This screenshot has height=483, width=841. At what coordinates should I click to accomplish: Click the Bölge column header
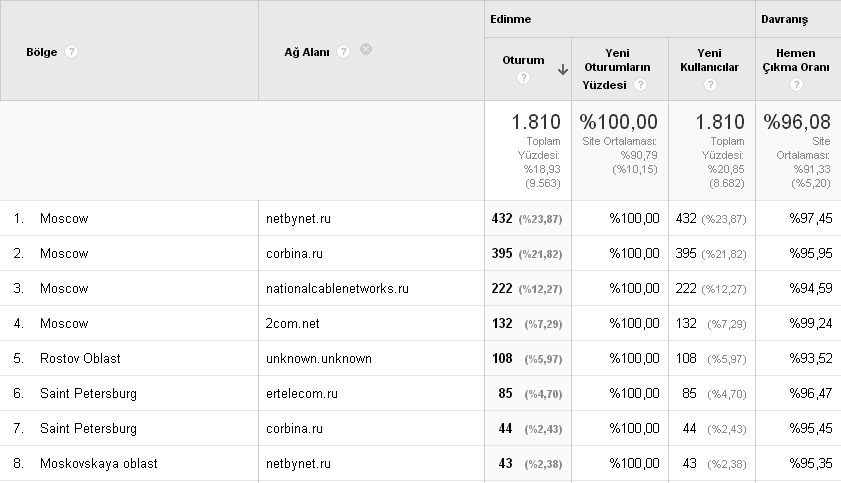click(41, 52)
